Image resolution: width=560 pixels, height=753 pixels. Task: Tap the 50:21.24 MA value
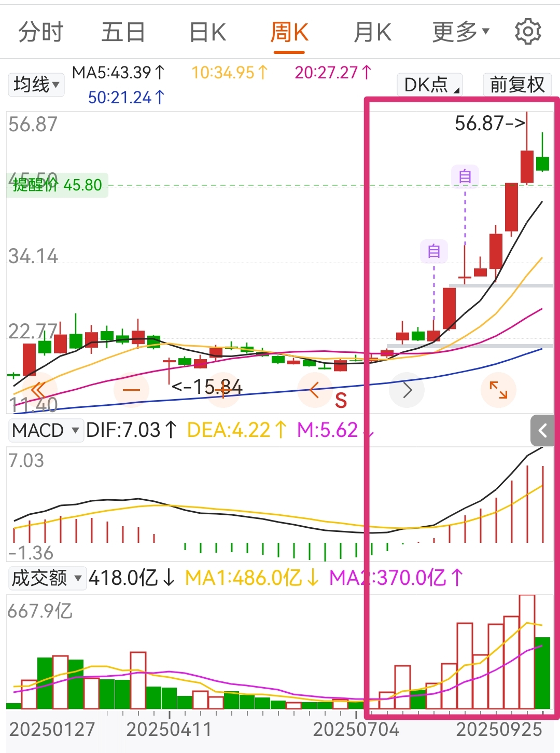point(127,97)
